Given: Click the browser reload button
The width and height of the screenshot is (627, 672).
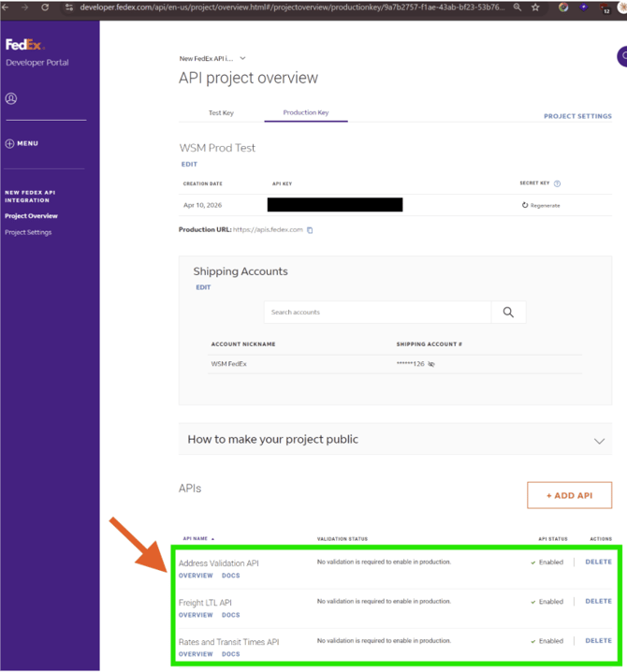Looking at the screenshot, I should coord(45,7).
